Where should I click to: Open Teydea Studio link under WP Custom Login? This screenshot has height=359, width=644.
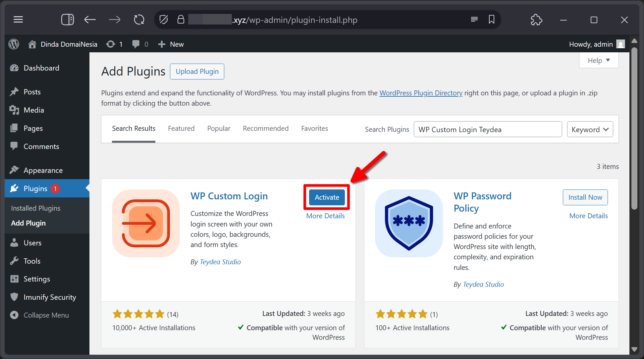click(220, 262)
